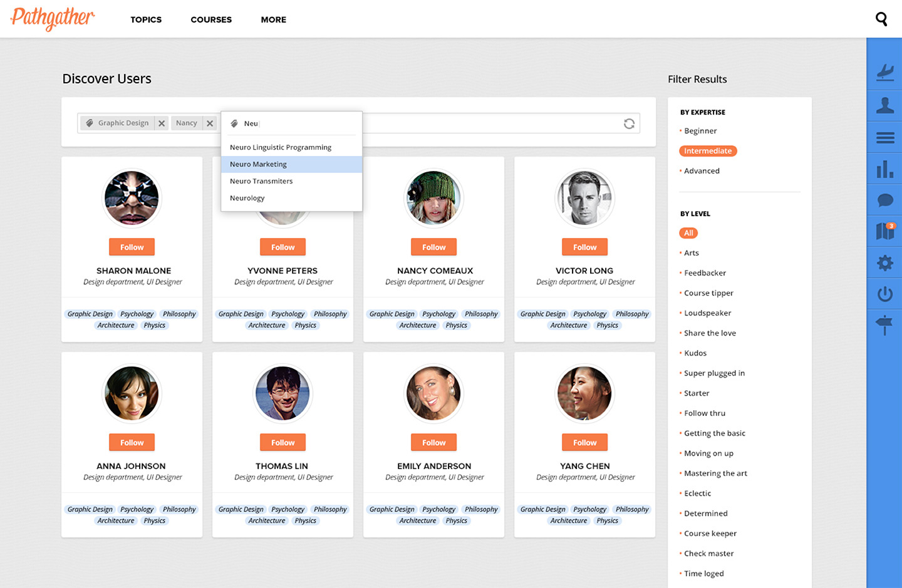
Task: Open the TOPICS menu
Action: [146, 19]
